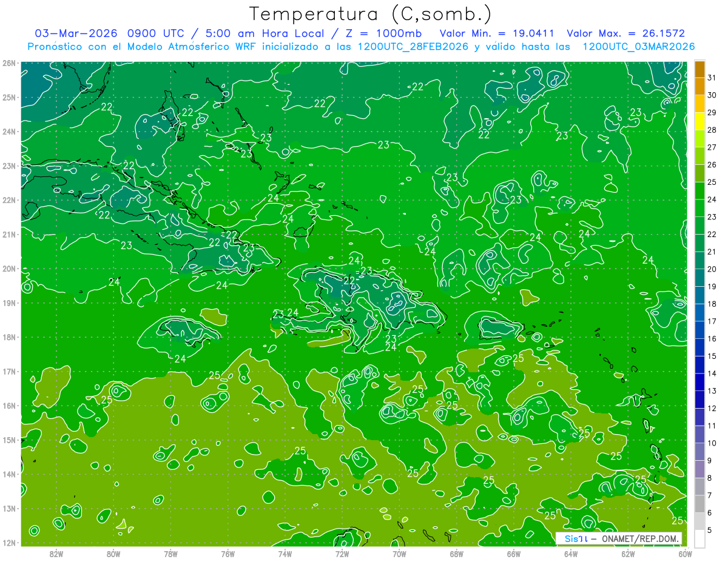Click the '15N' latitude axis label

8,440
